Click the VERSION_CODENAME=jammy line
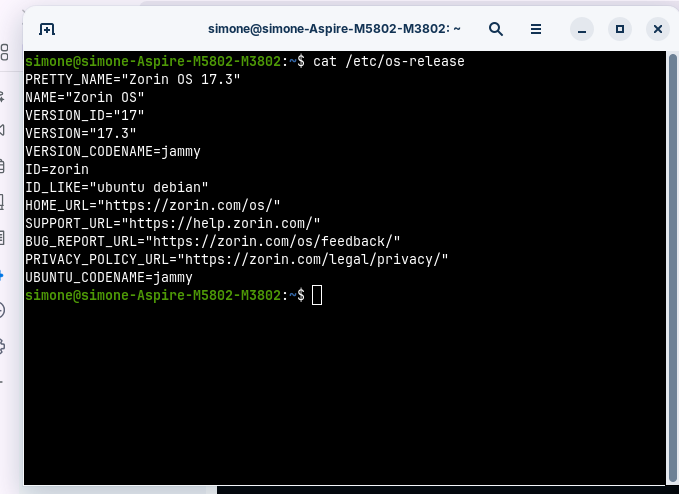 113,152
